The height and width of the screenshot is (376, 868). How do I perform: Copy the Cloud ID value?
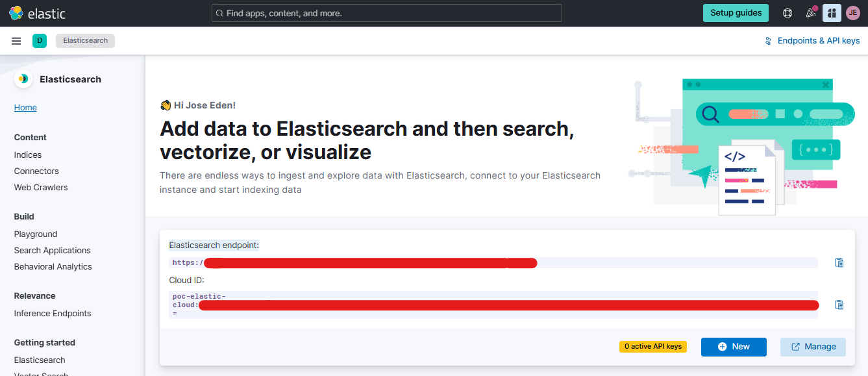click(x=839, y=305)
